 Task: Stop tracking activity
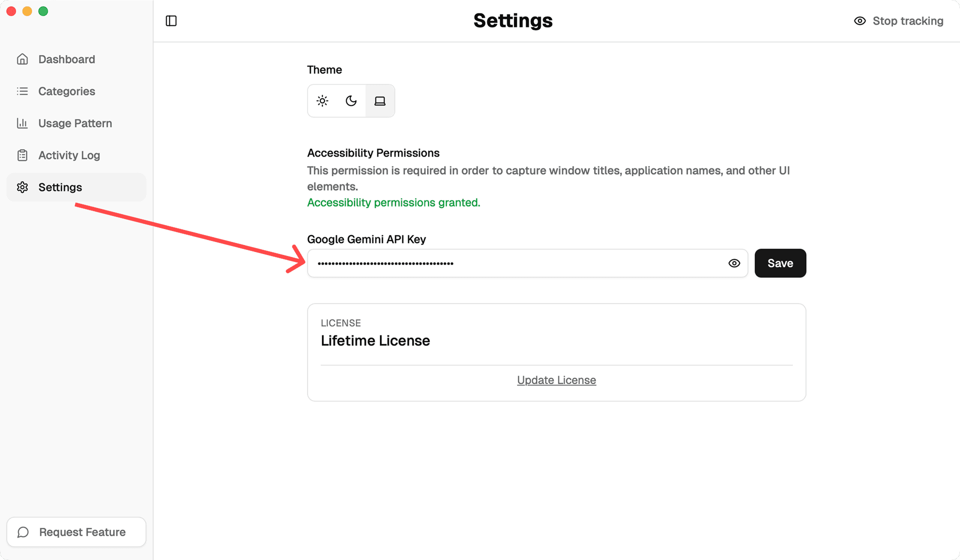(x=907, y=20)
